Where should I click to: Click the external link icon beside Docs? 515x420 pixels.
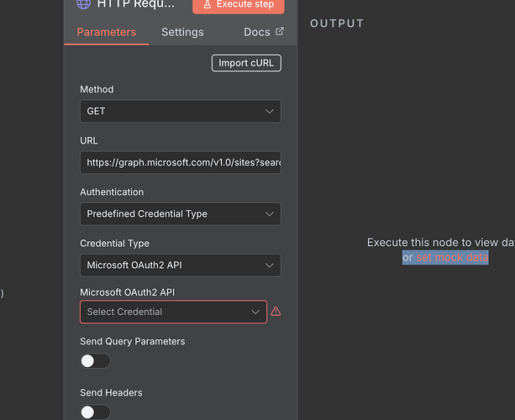click(280, 32)
